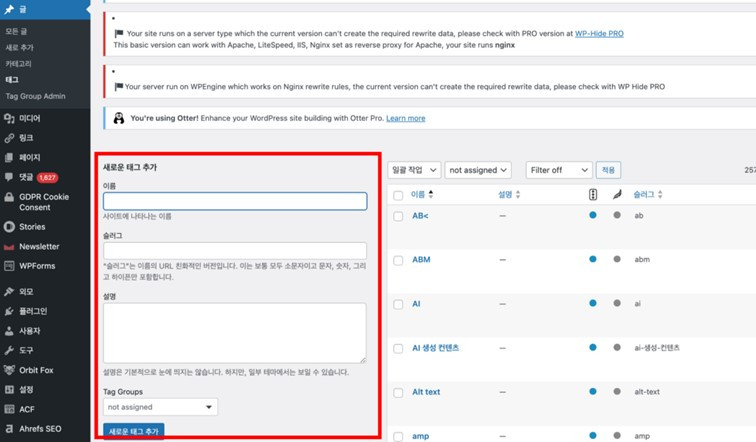Image resolution: width=756 pixels, height=442 pixels.
Task: Check the AI 생성 컨텐츠 tag checkbox
Action: (398, 348)
